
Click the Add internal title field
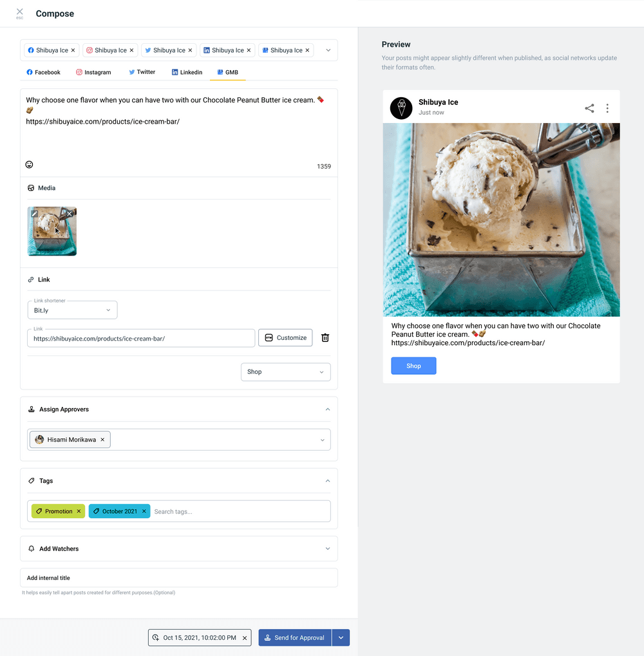point(179,577)
